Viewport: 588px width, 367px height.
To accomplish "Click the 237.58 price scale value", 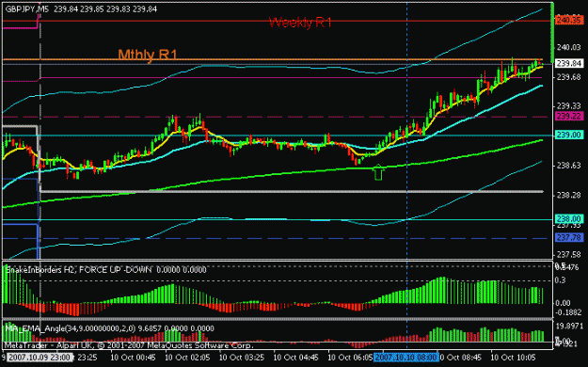I will (x=569, y=255).
